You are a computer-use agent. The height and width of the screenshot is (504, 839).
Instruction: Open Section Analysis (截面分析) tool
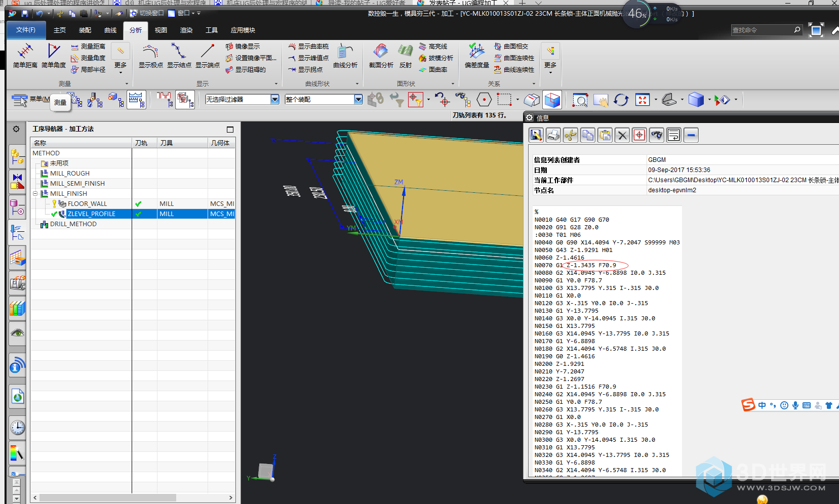(381, 56)
